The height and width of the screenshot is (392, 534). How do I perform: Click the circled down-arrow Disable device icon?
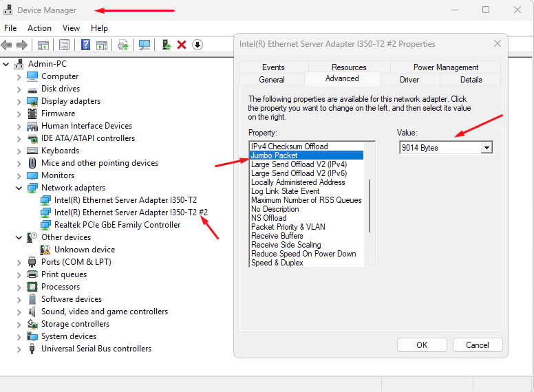pyautogui.click(x=197, y=45)
